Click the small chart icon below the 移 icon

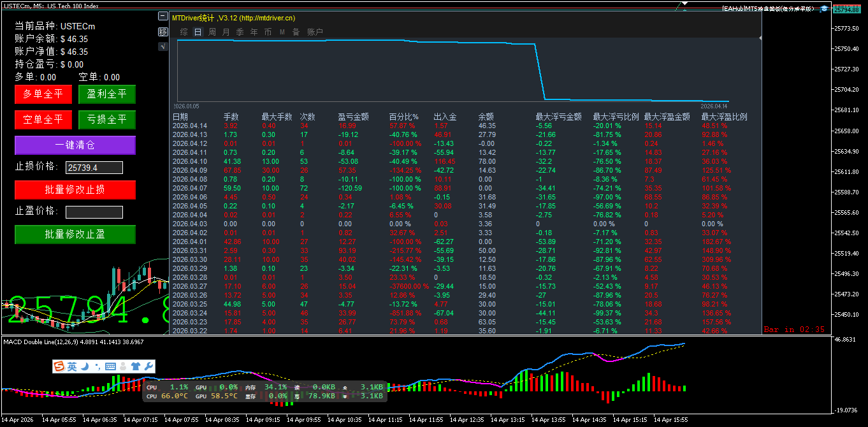[x=163, y=47]
